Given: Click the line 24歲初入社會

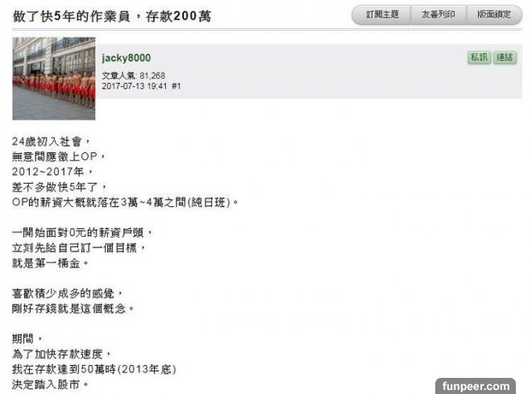Looking at the screenshot, I should coord(51,141).
